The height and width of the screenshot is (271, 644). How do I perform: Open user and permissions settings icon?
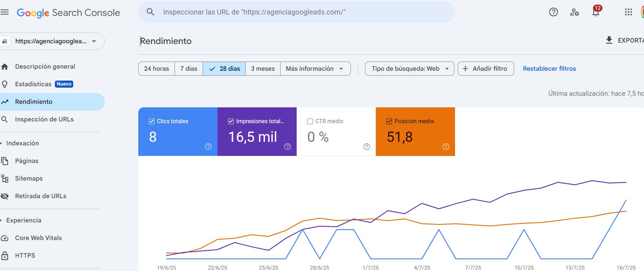pyautogui.click(x=574, y=12)
